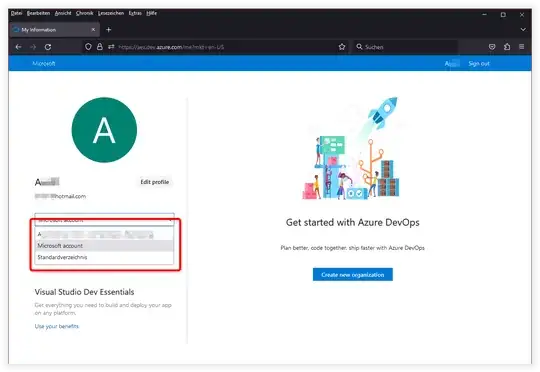Click the Visual Studio Dev Essentials heading
The image size is (540, 372).
click(x=84, y=292)
